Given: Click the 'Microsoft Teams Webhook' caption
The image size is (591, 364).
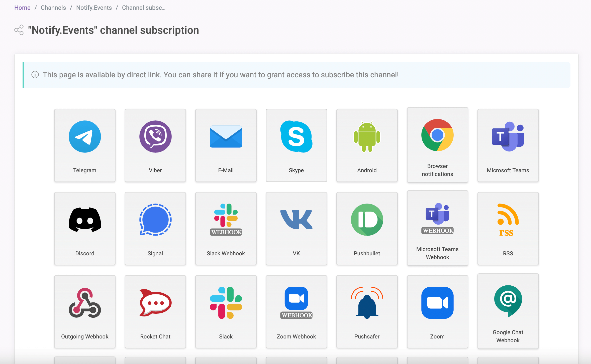Looking at the screenshot, I should (x=437, y=253).
